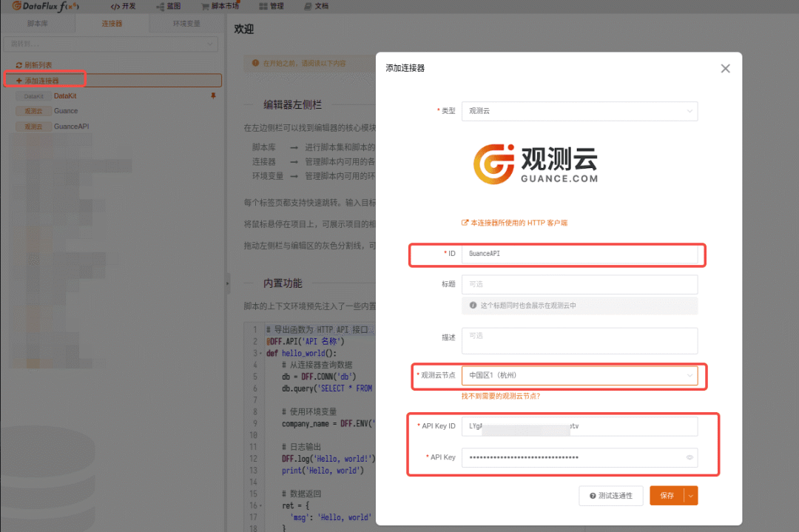
Task: Open the 类型 dropdown showing 观测云
Action: click(x=579, y=111)
